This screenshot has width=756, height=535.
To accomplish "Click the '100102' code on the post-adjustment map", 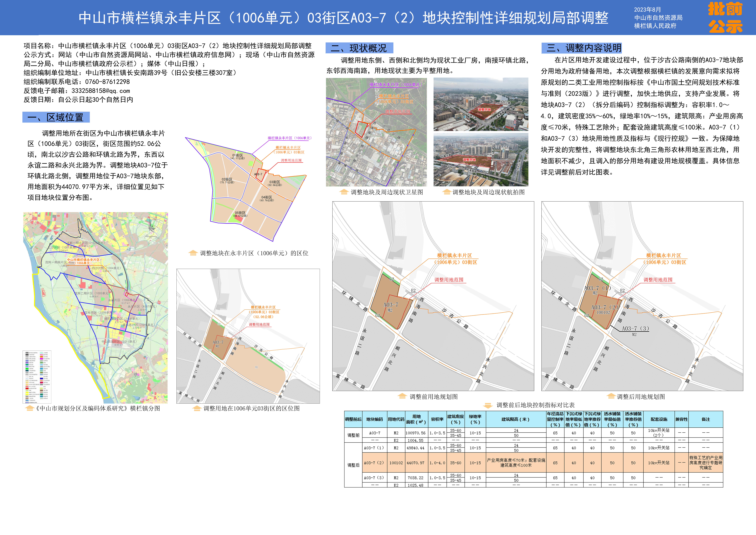I will click(x=603, y=312).
